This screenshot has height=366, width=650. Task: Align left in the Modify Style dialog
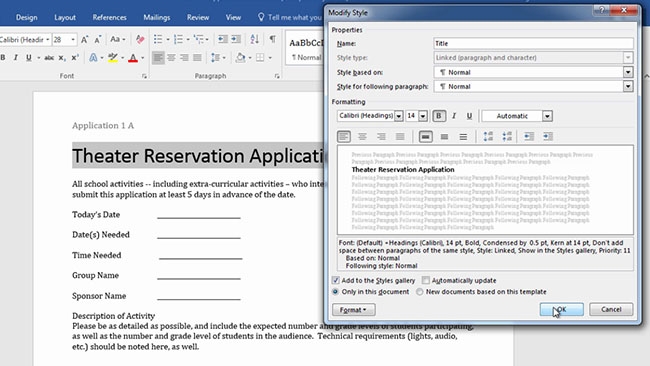click(344, 136)
